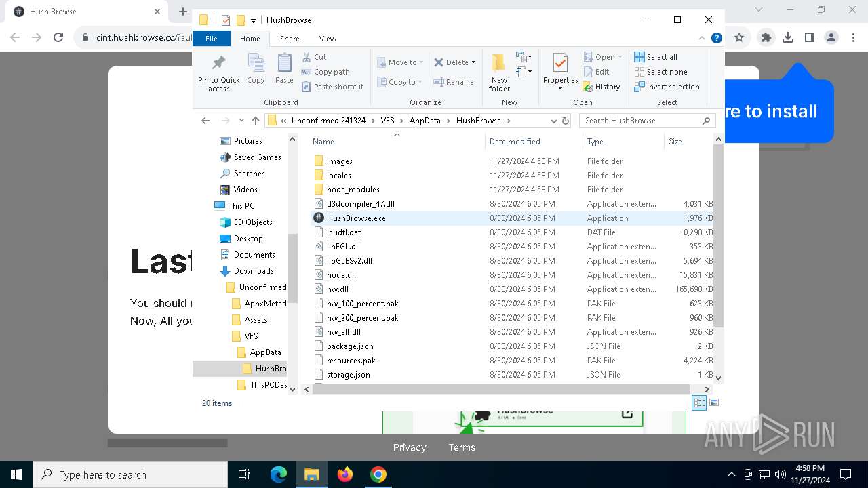
Task: Refresh the HushBrowse folder view
Action: [x=566, y=121]
